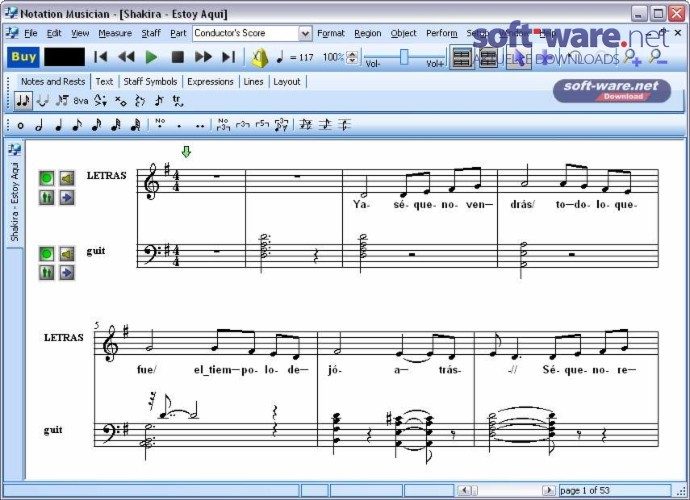Screen dimensions: 690x500
Task: Choose the sixteenth note duration
Action: (x=96, y=126)
